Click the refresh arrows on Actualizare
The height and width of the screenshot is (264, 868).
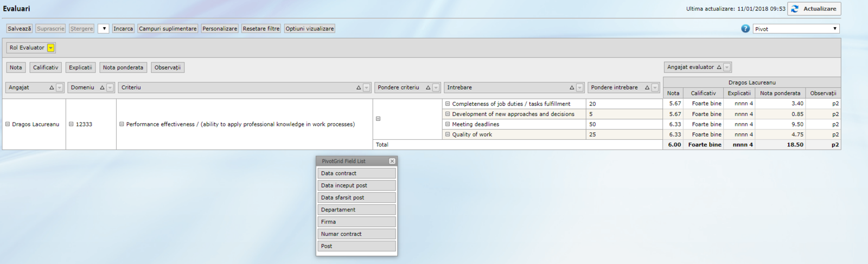(x=795, y=9)
